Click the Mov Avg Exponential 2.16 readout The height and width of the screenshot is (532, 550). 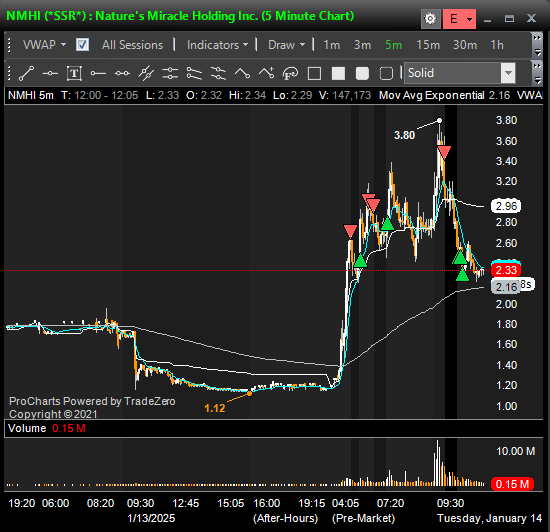click(444, 95)
